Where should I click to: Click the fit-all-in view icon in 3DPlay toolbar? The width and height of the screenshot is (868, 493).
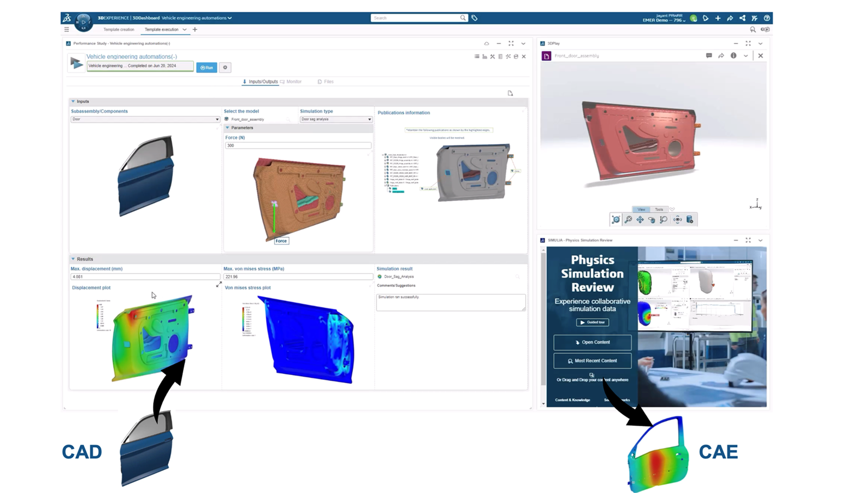[x=616, y=220]
